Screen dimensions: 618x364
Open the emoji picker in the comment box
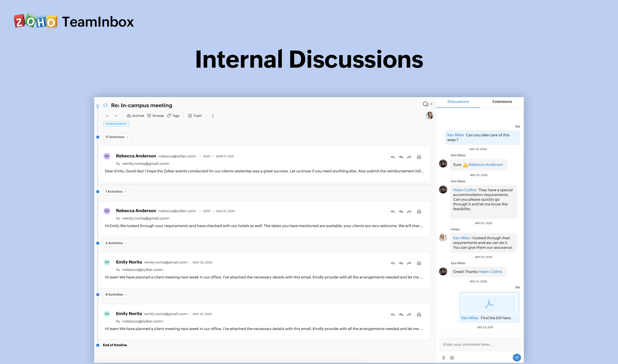(452, 358)
